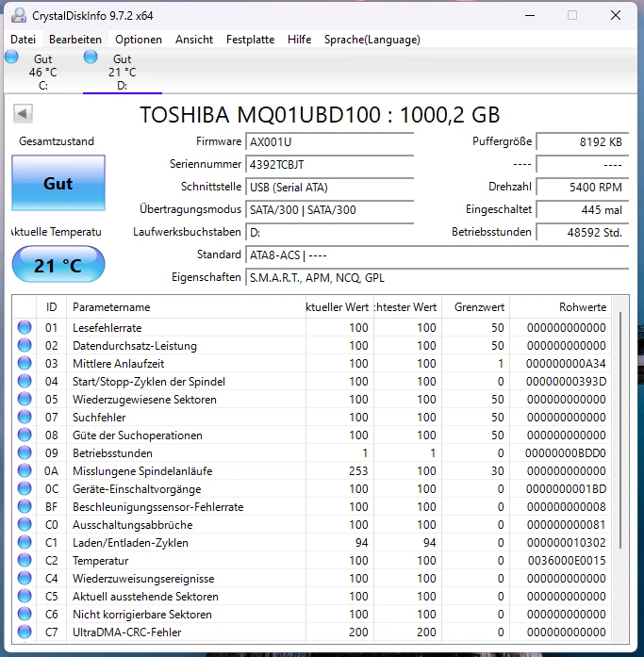Click raw value 0036000E0015
This screenshot has height=657, width=644.
(567, 561)
